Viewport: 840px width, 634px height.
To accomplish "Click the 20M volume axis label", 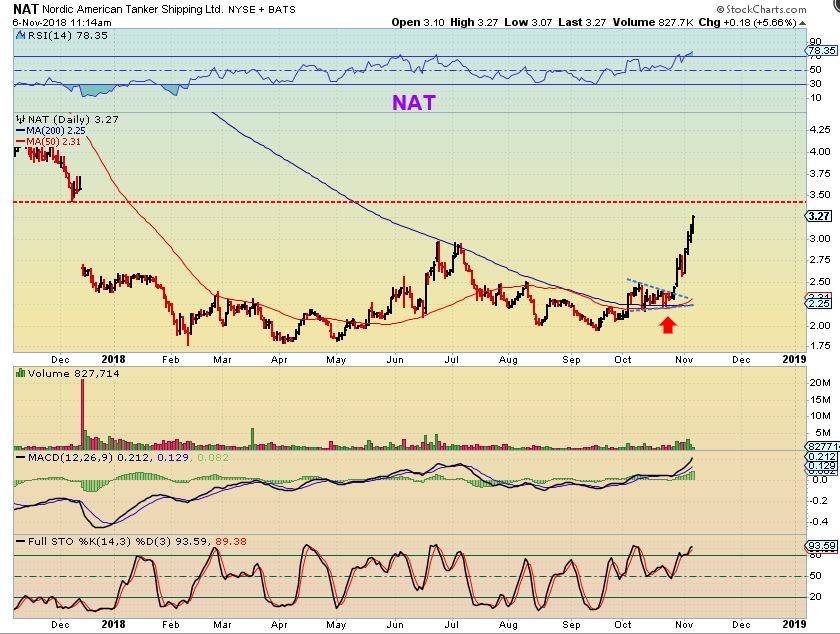I will click(x=820, y=383).
